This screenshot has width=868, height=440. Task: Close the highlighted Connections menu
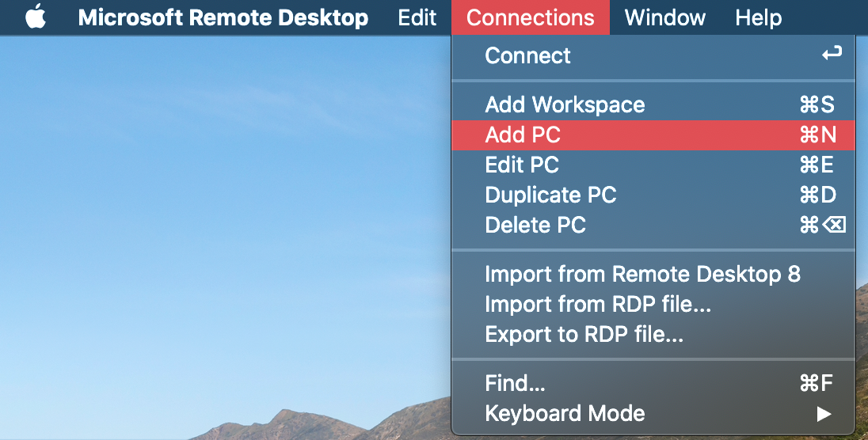(531, 17)
